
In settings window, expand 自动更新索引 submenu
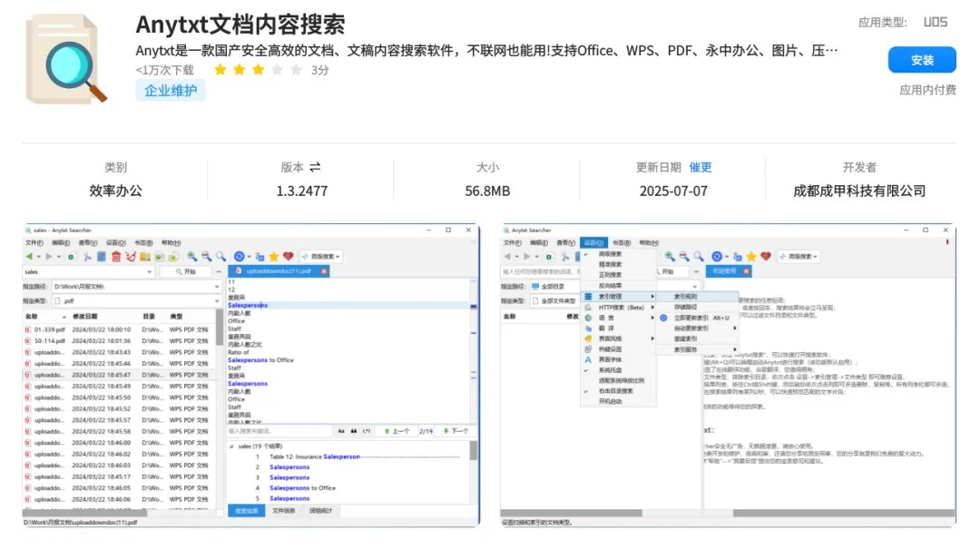pos(698,329)
